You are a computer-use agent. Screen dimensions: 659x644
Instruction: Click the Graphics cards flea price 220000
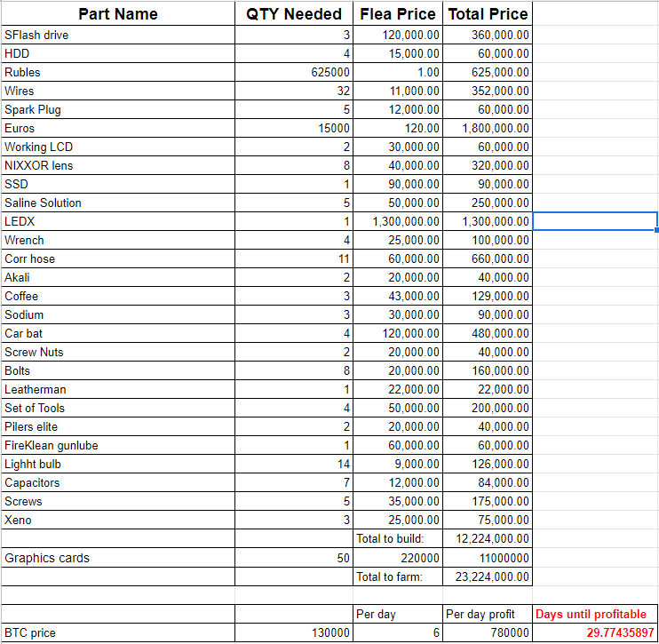tap(397, 558)
